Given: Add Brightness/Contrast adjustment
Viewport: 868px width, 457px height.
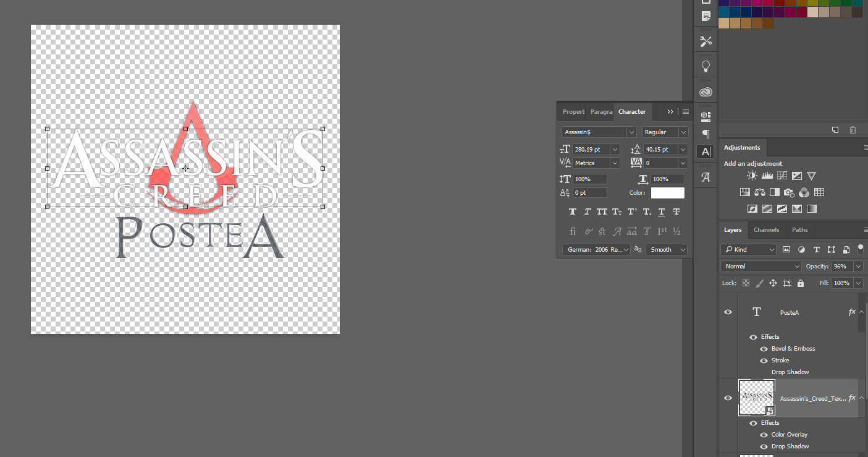Looking at the screenshot, I should click(751, 176).
